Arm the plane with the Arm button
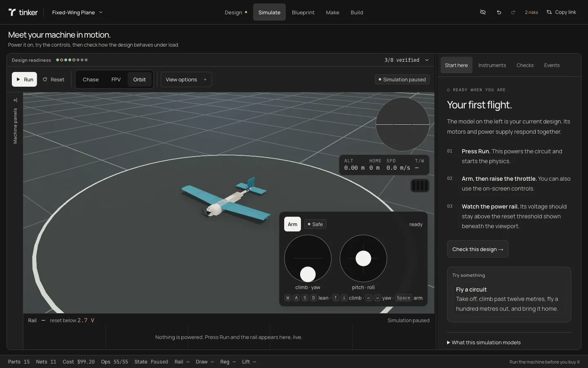 292,224
